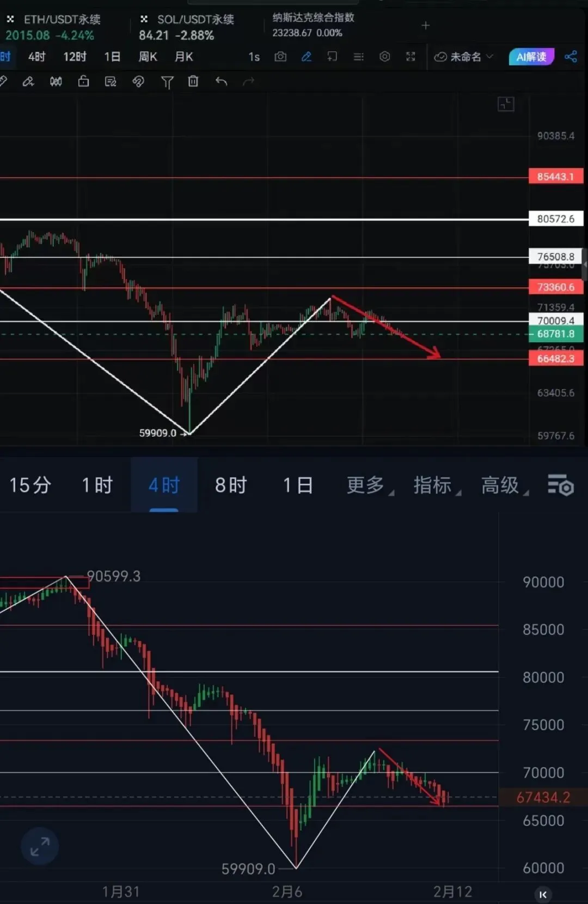Image resolution: width=588 pixels, height=904 pixels.
Task: Switch lower chart to 1日 timeframe
Action: coord(298,485)
